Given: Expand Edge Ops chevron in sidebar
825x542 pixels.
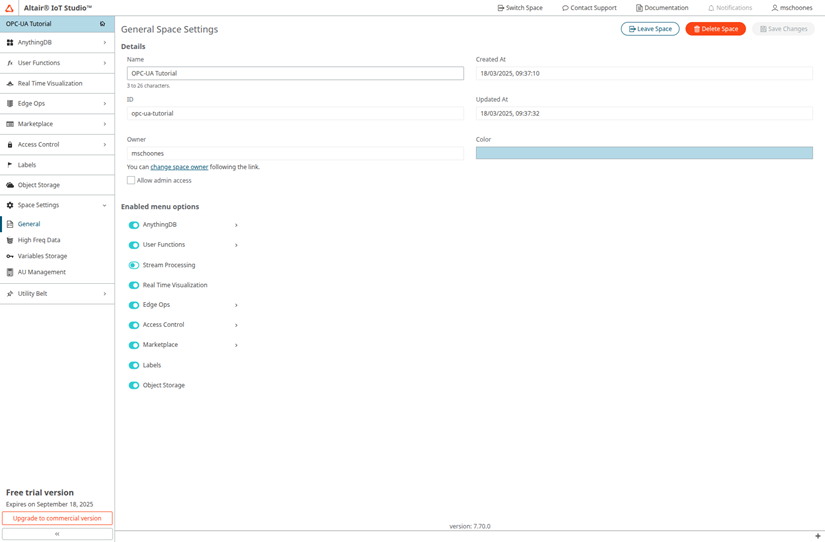Looking at the screenshot, I should pos(105,104).
